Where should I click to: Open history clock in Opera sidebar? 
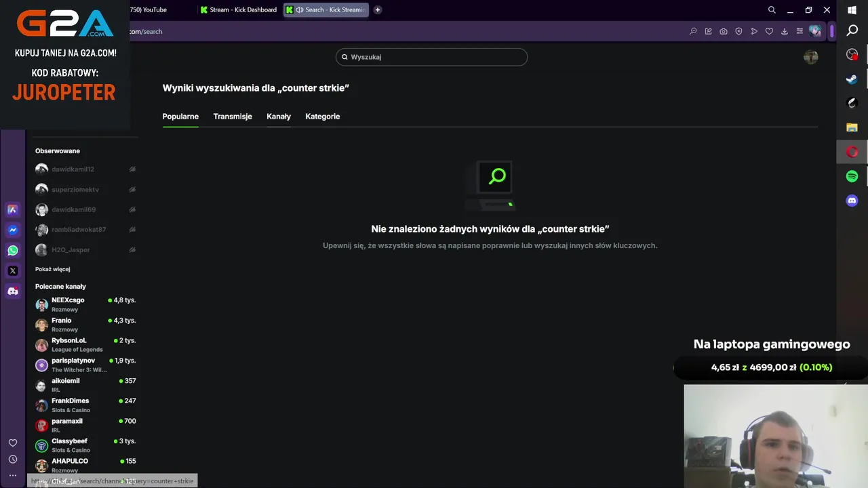pyautogui.click(x=12, y=459)
